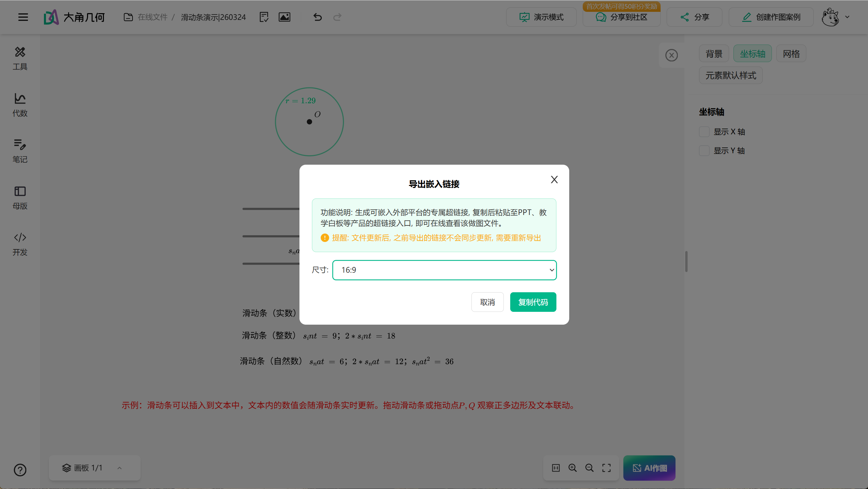Open the 开发 developer sidebar panel
Viewport: 868px width, 489px height.
[x=20, y=244]
